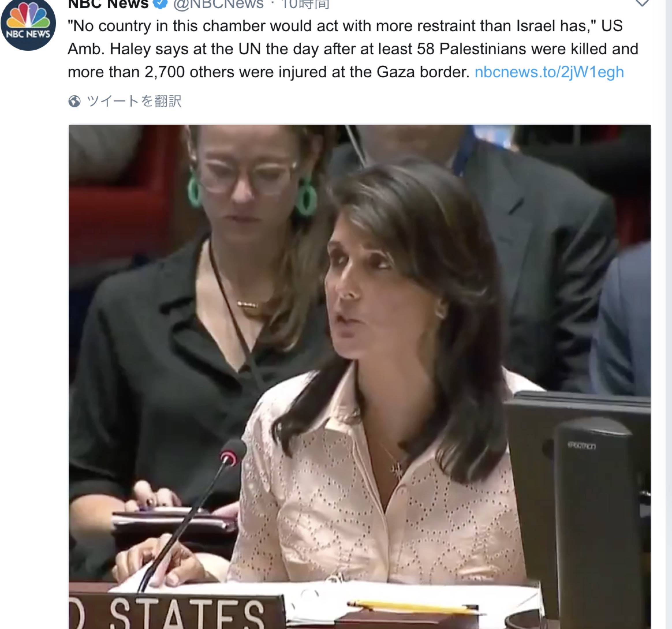Image resolution: width=672 pixels, height=629 pixels.
Task: Play the embedded UN chamber video
Action: [359, 377]
